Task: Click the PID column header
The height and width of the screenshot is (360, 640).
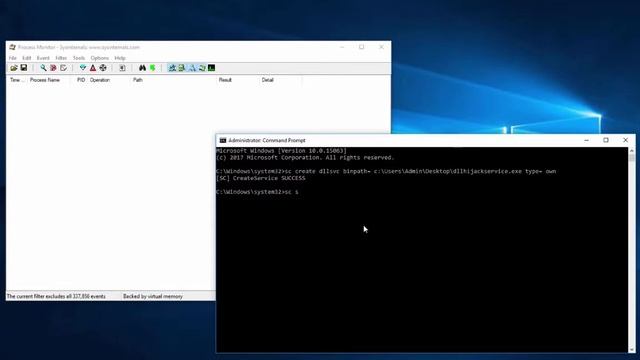Action: 81,80
